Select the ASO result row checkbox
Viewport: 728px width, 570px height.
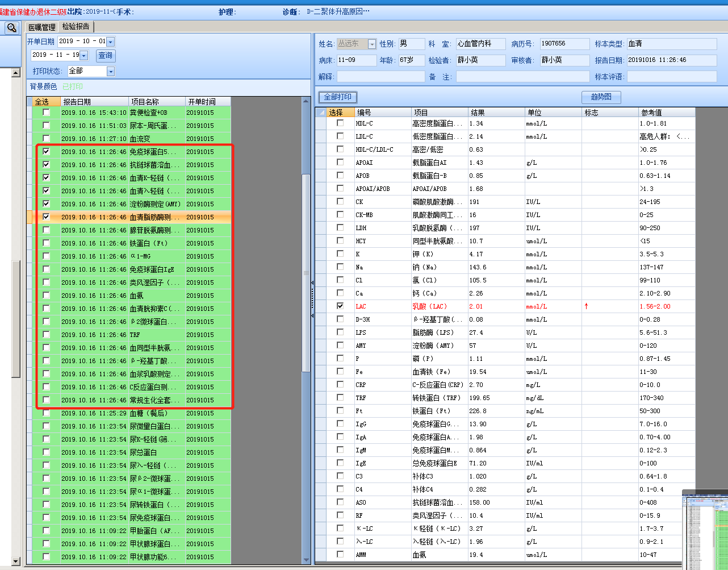340,502
